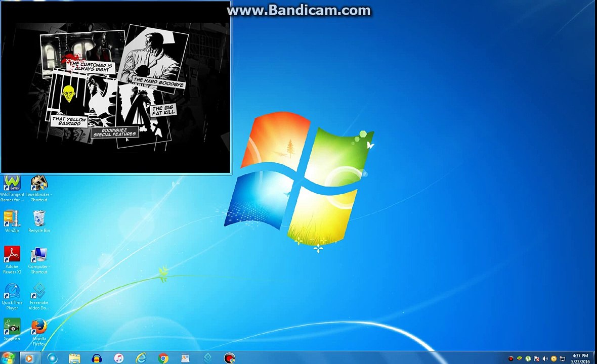
Task: Open Action Center flag tray icon
Action: pos(536,358)
